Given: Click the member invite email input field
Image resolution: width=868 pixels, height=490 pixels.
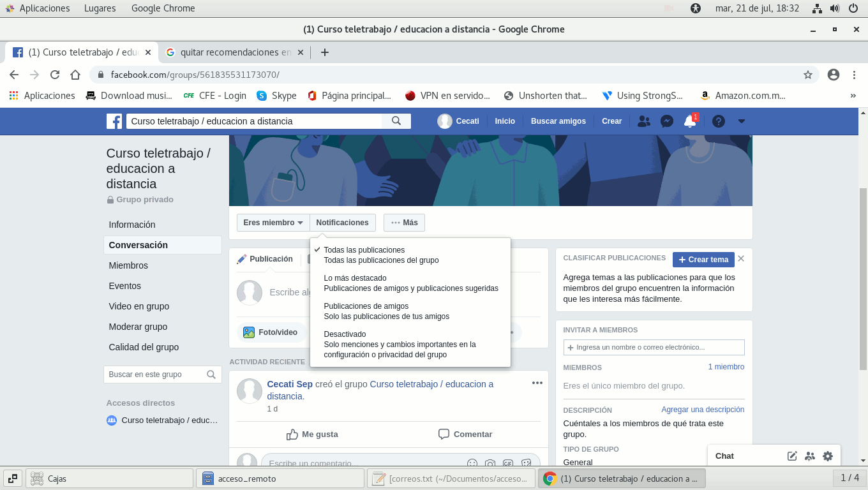Looking at the screenshot, I should point(654,347).
